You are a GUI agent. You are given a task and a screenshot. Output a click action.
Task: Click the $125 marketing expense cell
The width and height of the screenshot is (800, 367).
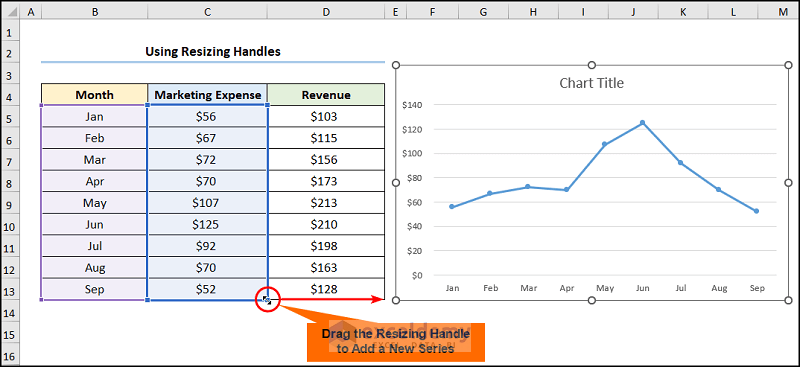coord(208,225)
